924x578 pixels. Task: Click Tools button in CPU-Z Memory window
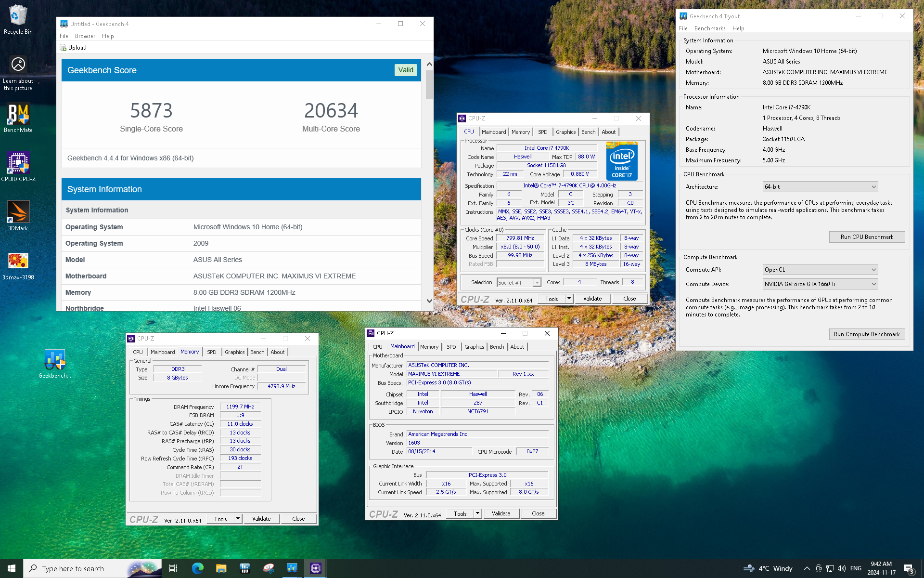pyautogui.click(x=220, y=519)
